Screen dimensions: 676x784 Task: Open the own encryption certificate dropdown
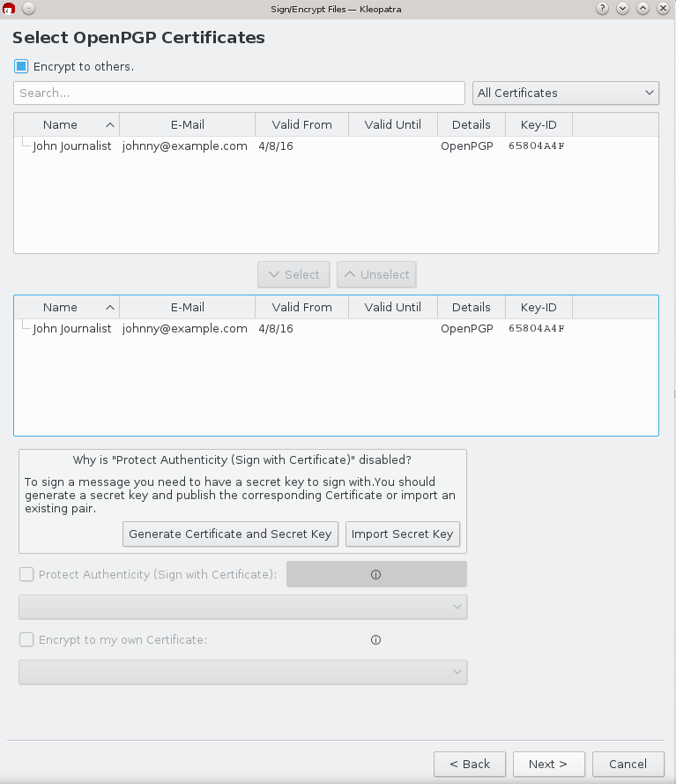[x=242, y=672]
